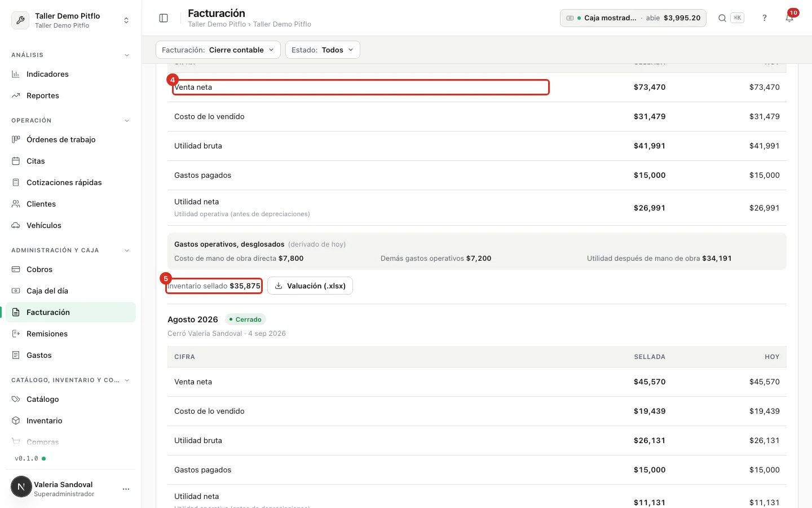Collapse the ADMINISTRACIÓN Y CAJA section
The height and width of the screenshot is (508, 812).
(127, 251)
